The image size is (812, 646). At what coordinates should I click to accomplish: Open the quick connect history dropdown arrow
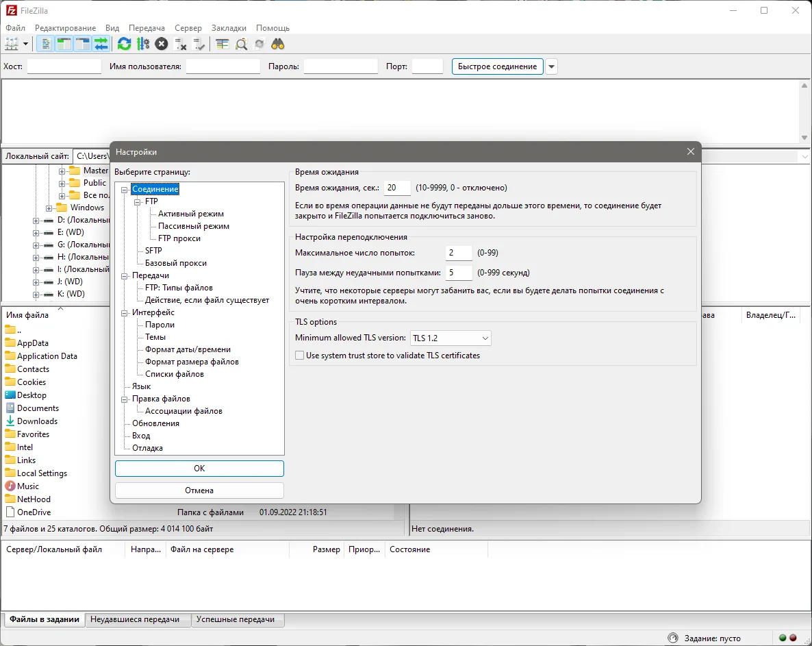point(552,66)
